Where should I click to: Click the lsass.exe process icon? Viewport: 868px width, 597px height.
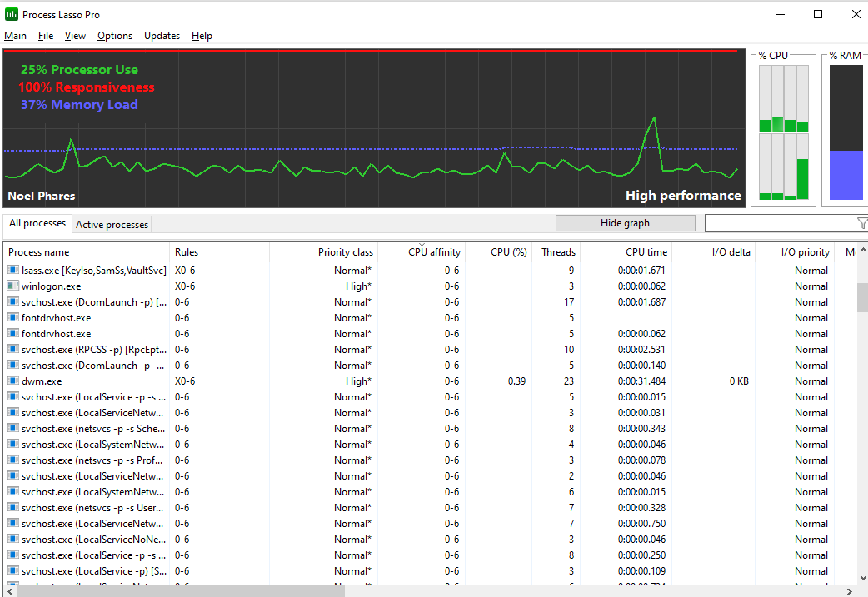[13, 270]
